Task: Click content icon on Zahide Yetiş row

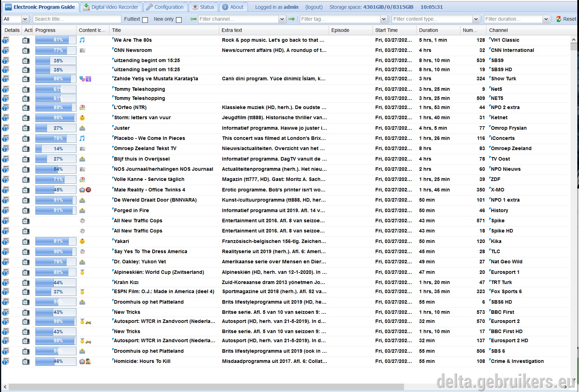Action: tap(85, 79)
